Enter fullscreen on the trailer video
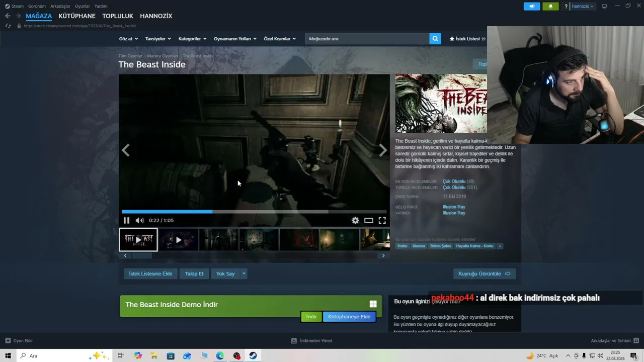644x362 pixels. [x=382, y=220]
